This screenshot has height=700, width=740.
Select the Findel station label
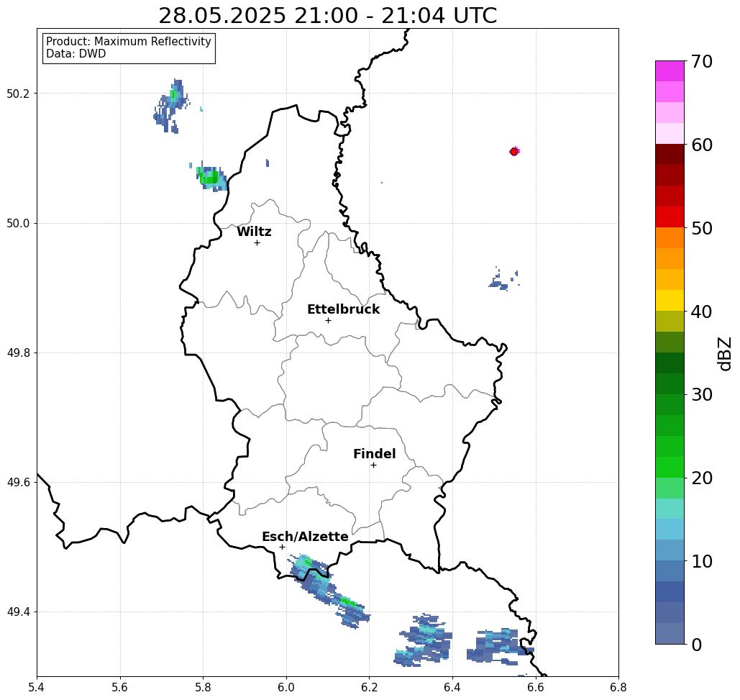coord(374,454)
